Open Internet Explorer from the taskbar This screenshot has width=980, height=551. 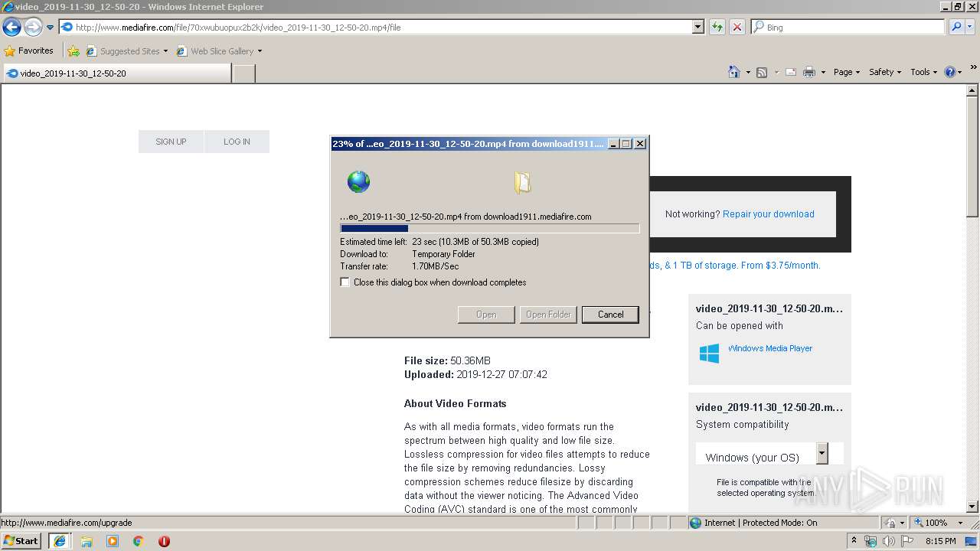(x=60, y=541)
